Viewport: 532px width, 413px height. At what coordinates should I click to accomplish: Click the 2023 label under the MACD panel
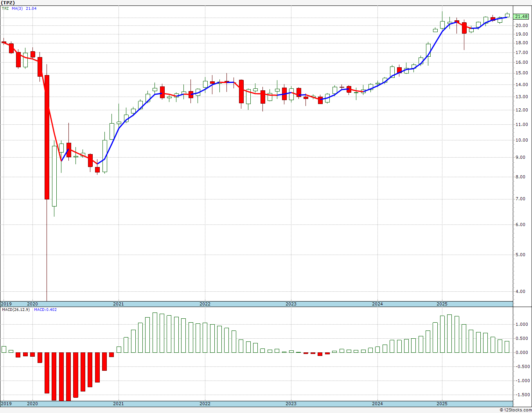click(x=291, y=404)
